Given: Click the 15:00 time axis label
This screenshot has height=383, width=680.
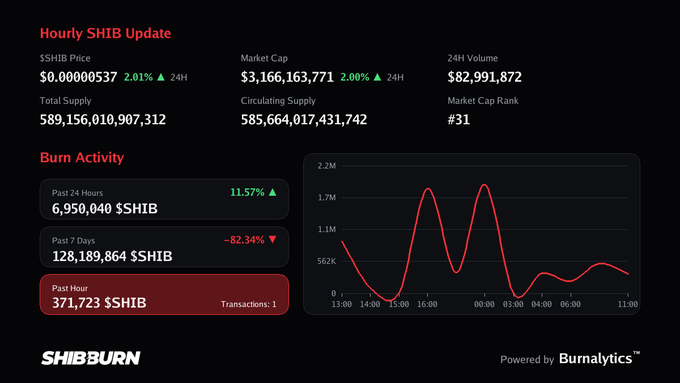Looking at the screenshot, I should click(x=399, y=304).
